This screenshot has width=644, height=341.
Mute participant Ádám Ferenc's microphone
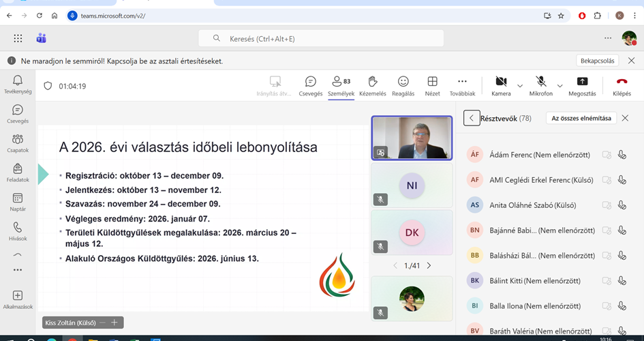[x=622, y=155]
